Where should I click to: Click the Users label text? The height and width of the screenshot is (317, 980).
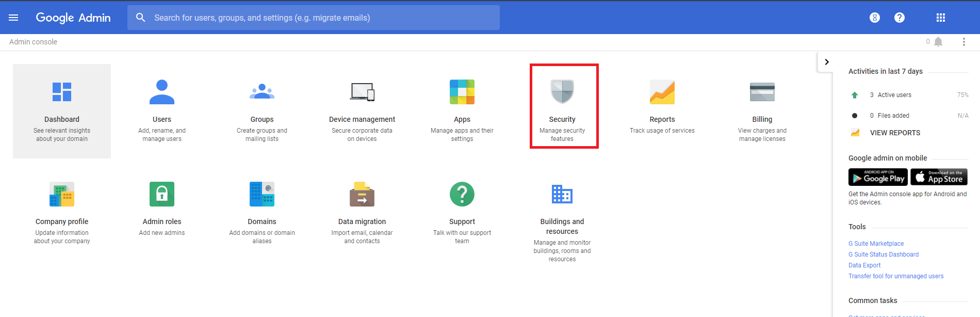tap(162, 119)
